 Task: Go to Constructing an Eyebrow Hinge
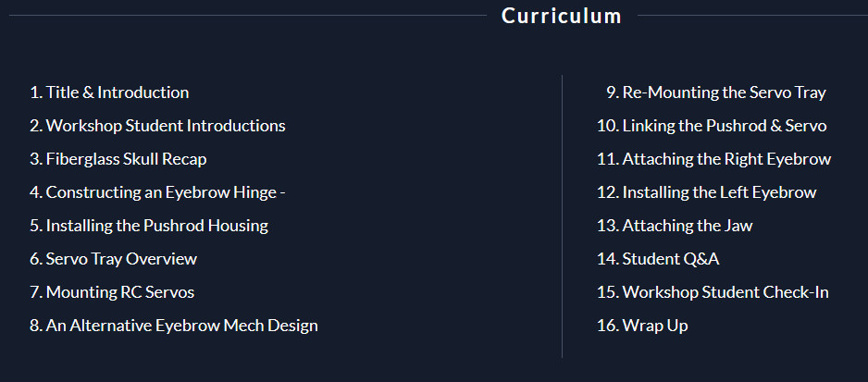(157, 192)
